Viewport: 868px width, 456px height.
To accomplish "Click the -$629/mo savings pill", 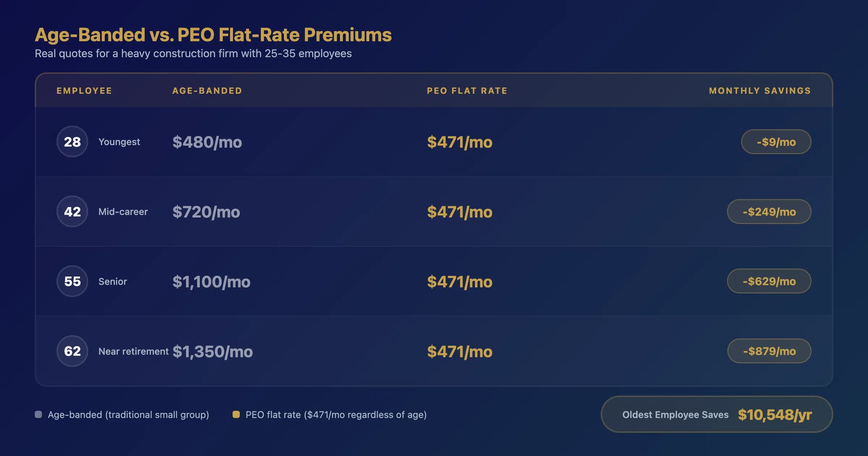I will point(769,281).
